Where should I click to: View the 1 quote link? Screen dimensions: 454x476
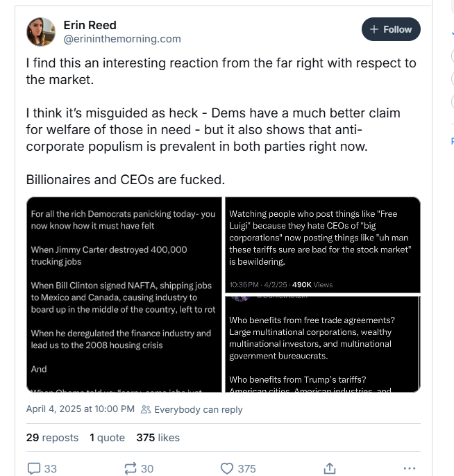(x=107, y=438)
